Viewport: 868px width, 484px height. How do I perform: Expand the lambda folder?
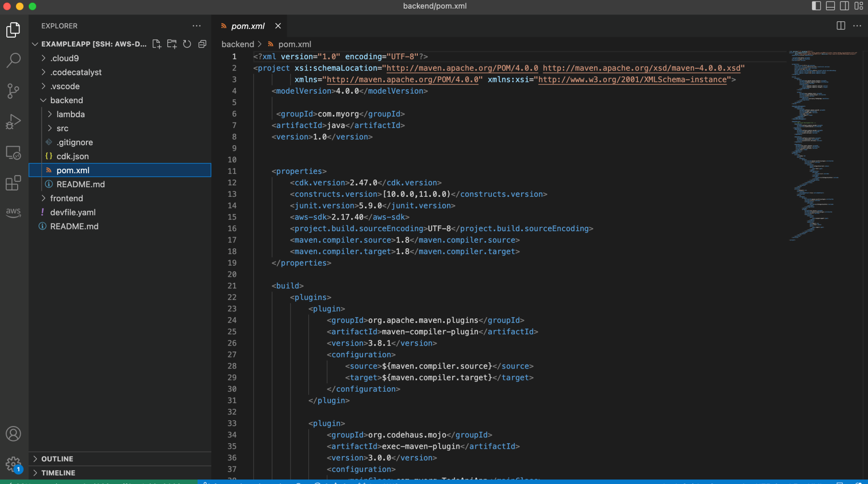pos(70,114)
